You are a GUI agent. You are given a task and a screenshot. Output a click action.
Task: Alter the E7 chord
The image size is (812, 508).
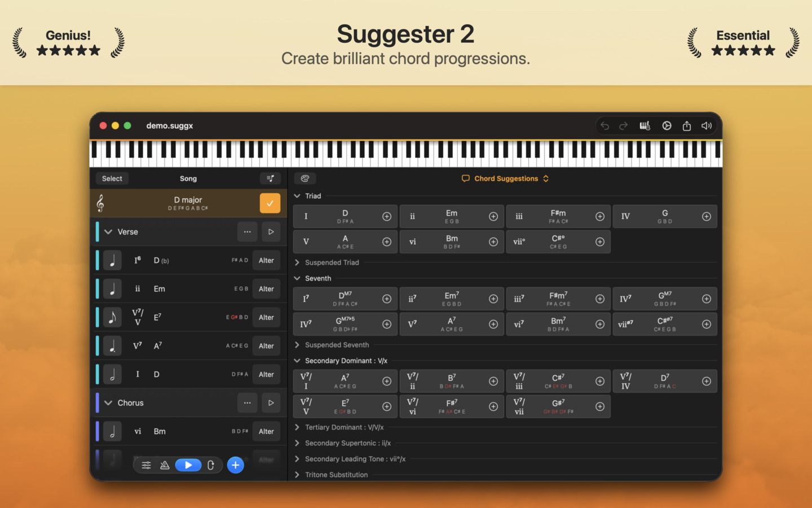click(x=266, y=317)
